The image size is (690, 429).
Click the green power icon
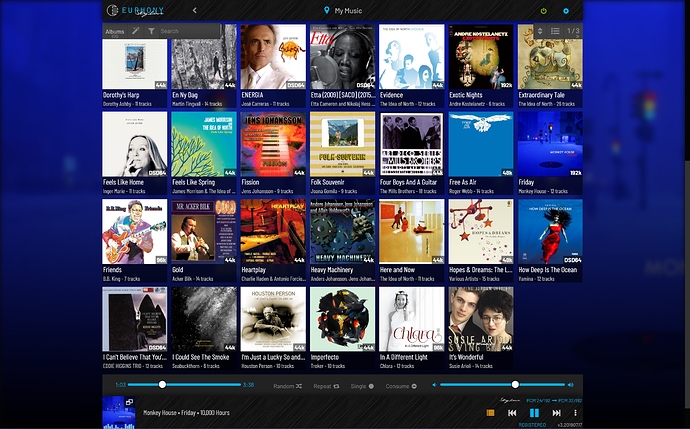(543, 11)
